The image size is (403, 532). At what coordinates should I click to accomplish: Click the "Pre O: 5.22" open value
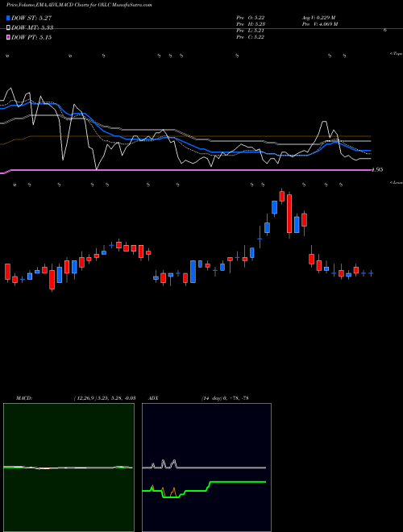251,18
